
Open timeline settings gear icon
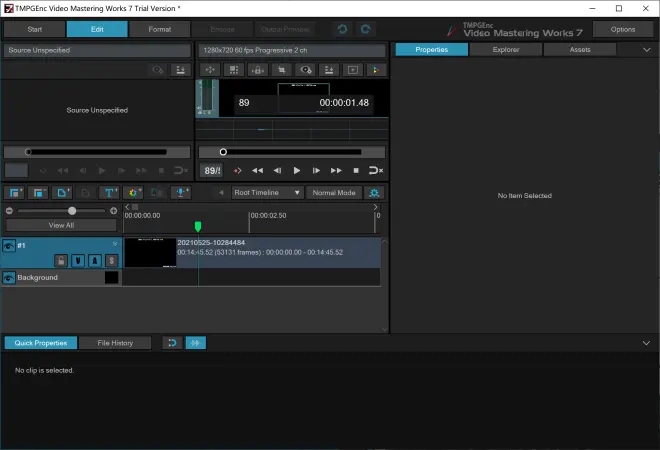374,193
